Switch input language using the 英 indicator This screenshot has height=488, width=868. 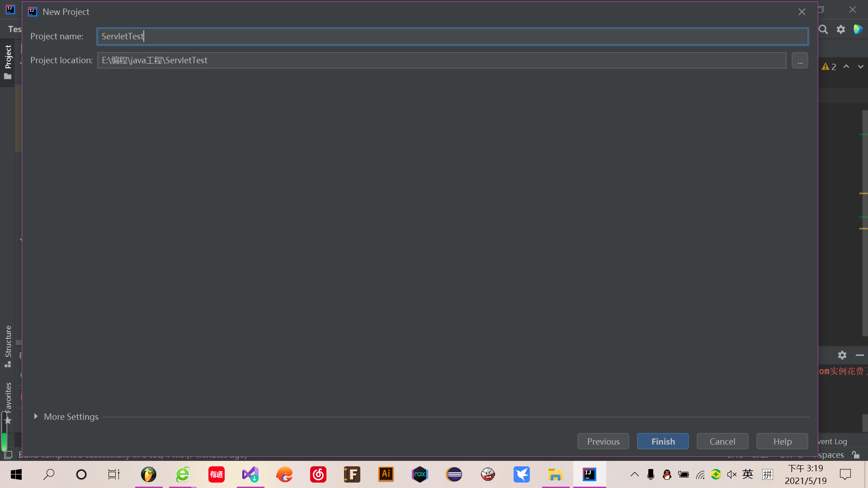748,474
